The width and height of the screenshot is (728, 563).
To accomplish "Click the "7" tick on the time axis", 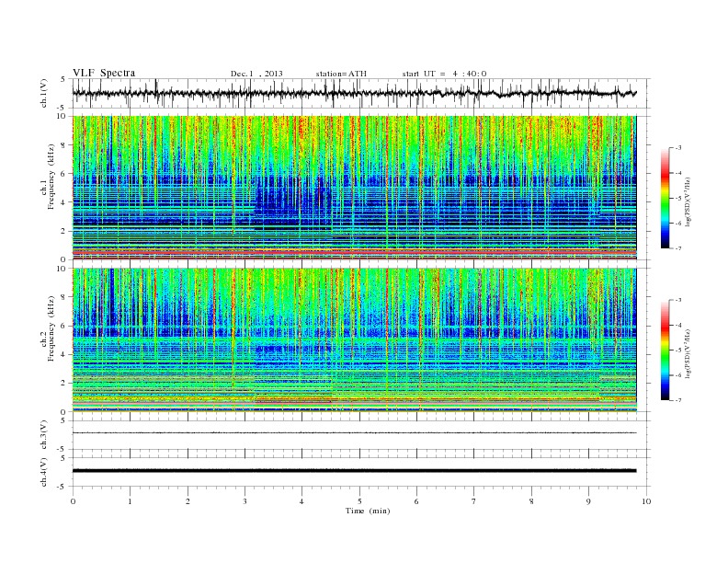I will [474, 501].
